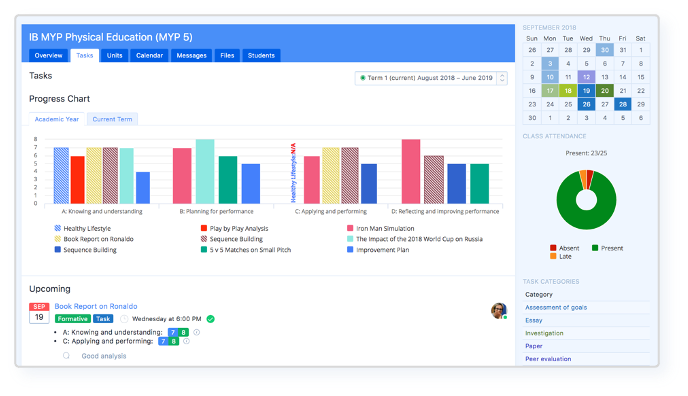The image size is (688, 396).
Task: Open the Book Report on Ronaldo link
Action: pos(96,306)
